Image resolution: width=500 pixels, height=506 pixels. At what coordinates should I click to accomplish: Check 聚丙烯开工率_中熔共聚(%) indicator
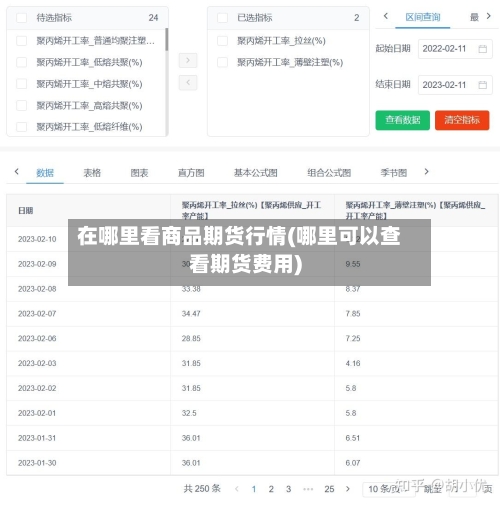coord(22,84)
